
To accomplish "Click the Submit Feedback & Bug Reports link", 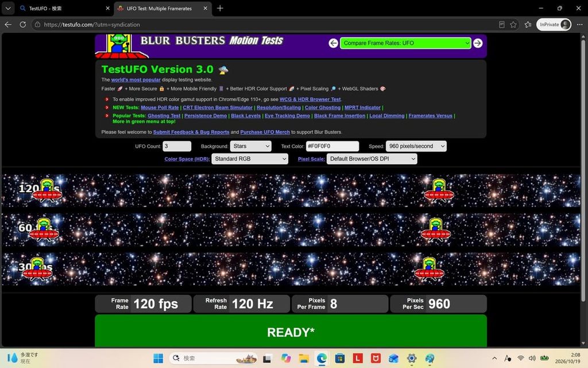I will click(191, 132).
